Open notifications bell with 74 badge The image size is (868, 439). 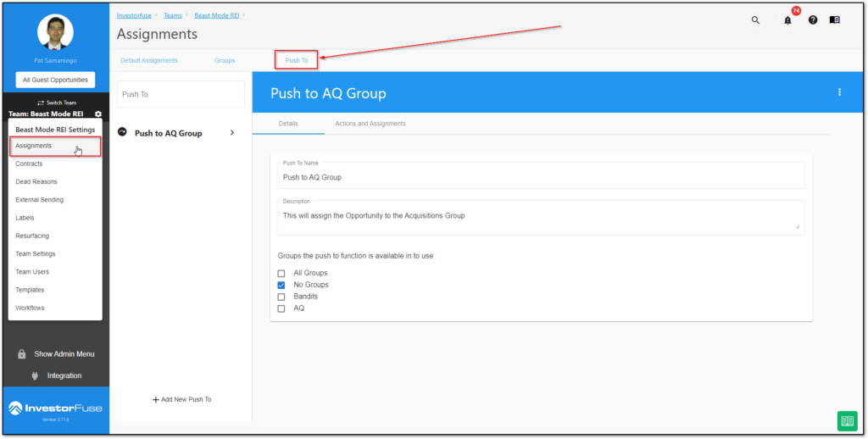[x=788, y=19]
